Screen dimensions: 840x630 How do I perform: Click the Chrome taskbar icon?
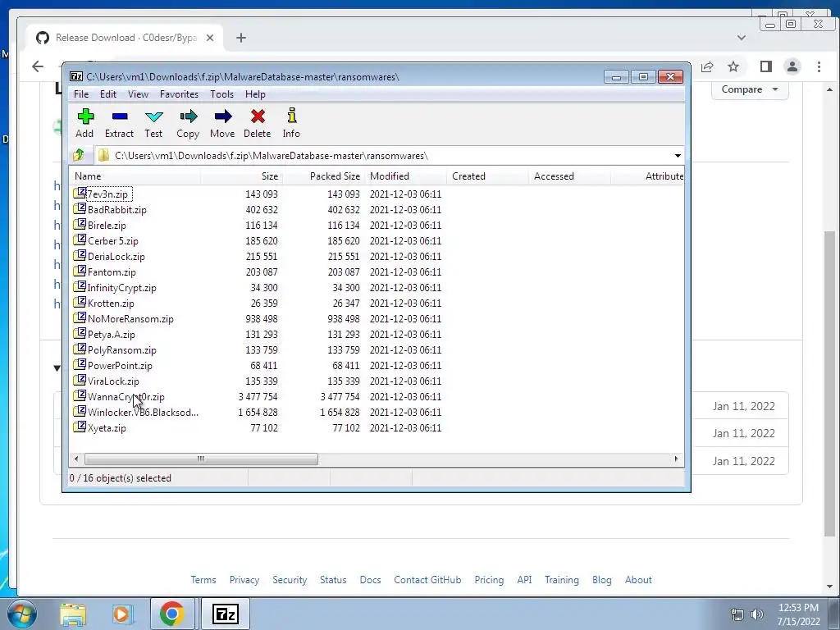(x=171, y=614)
